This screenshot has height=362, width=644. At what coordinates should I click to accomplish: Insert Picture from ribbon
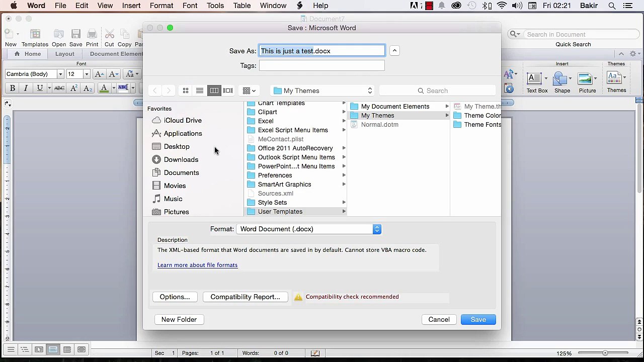[587, 82]
